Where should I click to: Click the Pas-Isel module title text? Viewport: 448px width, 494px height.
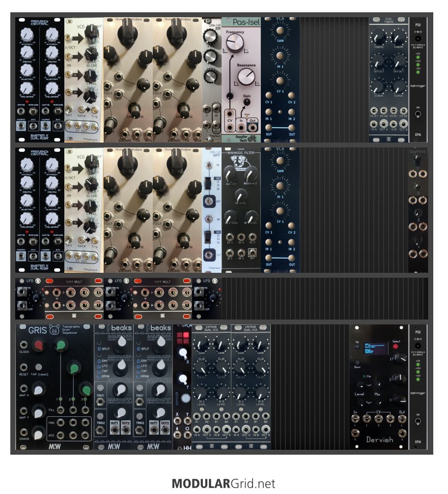click(x=246, y=22)
